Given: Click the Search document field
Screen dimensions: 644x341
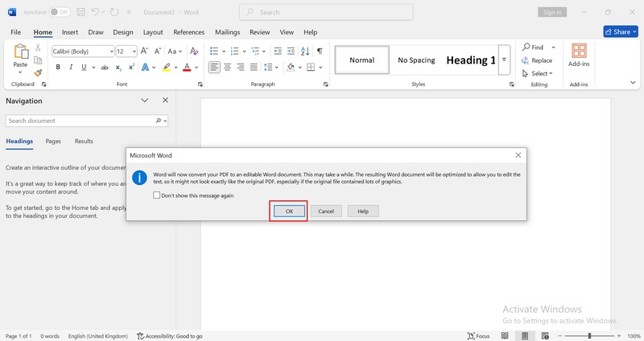Looking at the screenshot, I should point(87,121).
